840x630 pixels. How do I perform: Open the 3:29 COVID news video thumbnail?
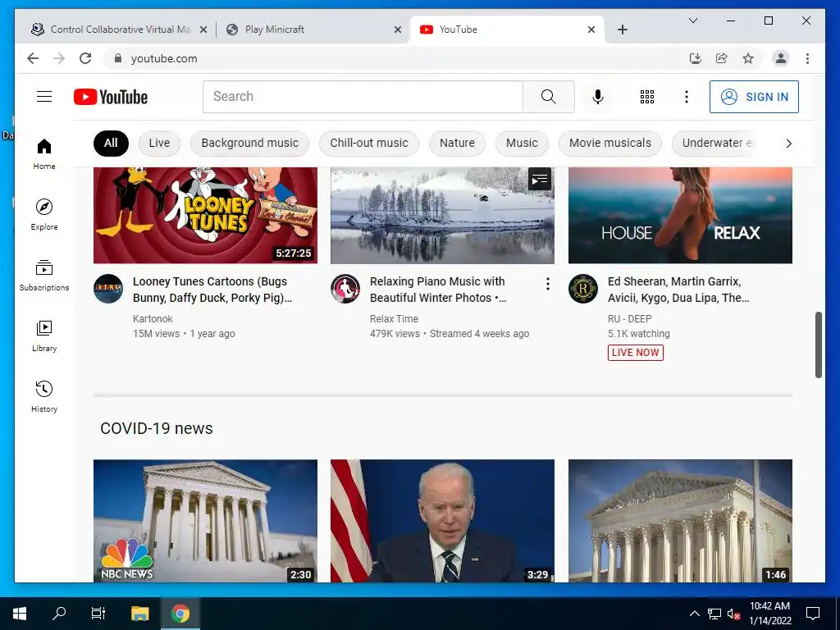pos(442,521)
